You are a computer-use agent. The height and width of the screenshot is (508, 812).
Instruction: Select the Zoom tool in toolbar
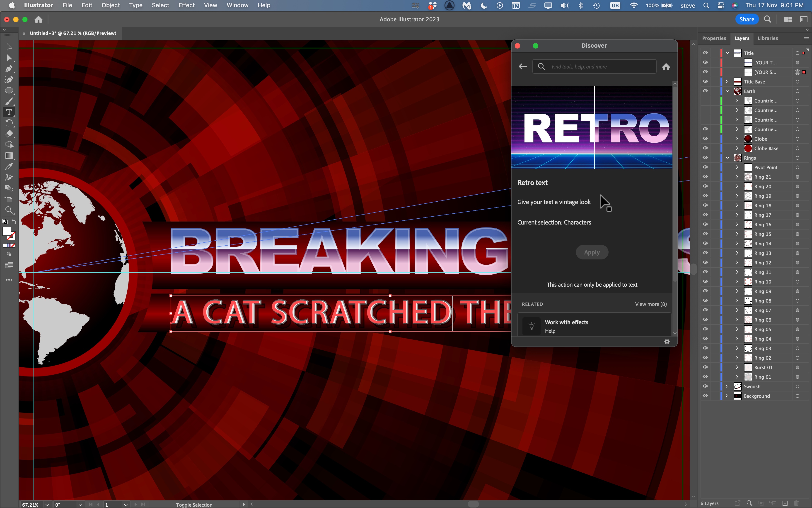pyautogui.click(x=9, y=210)
